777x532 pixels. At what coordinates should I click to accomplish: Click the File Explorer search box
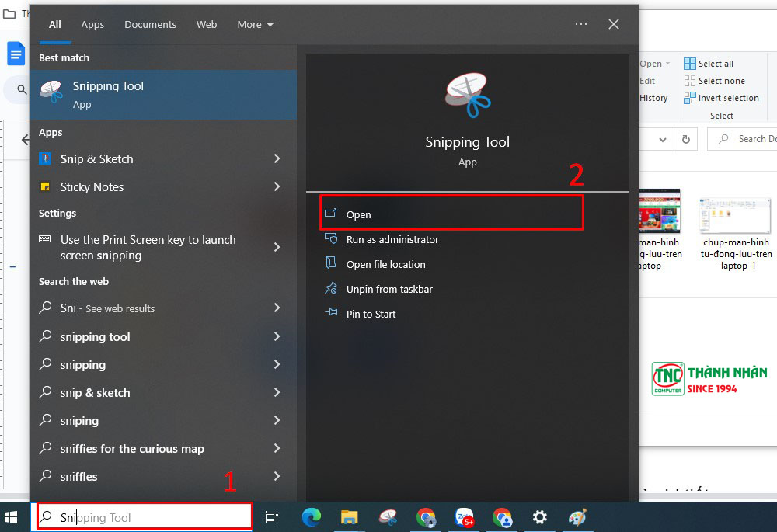[742, 139]
